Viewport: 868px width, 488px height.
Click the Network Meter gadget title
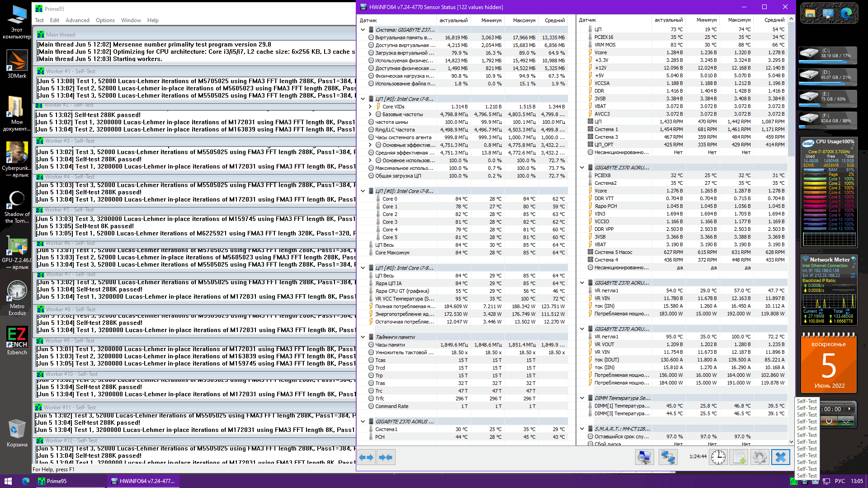pyautogui.click(x=830, y=260)
